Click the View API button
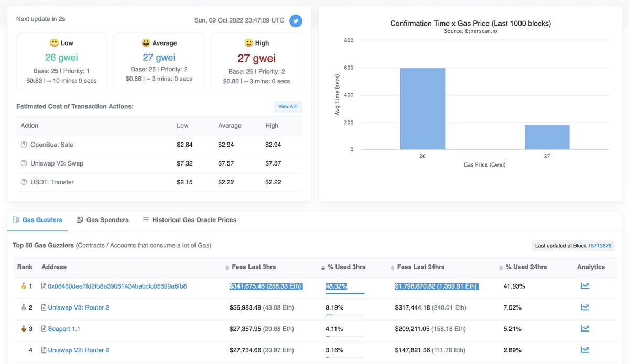This screenshot has width=629, height=364. (288, 106)
